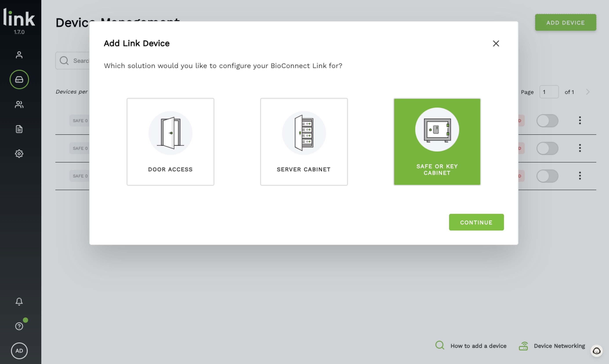The image size is (609, 364).
Task: Open the user groups sidebar icon
Action: (19, 105)
